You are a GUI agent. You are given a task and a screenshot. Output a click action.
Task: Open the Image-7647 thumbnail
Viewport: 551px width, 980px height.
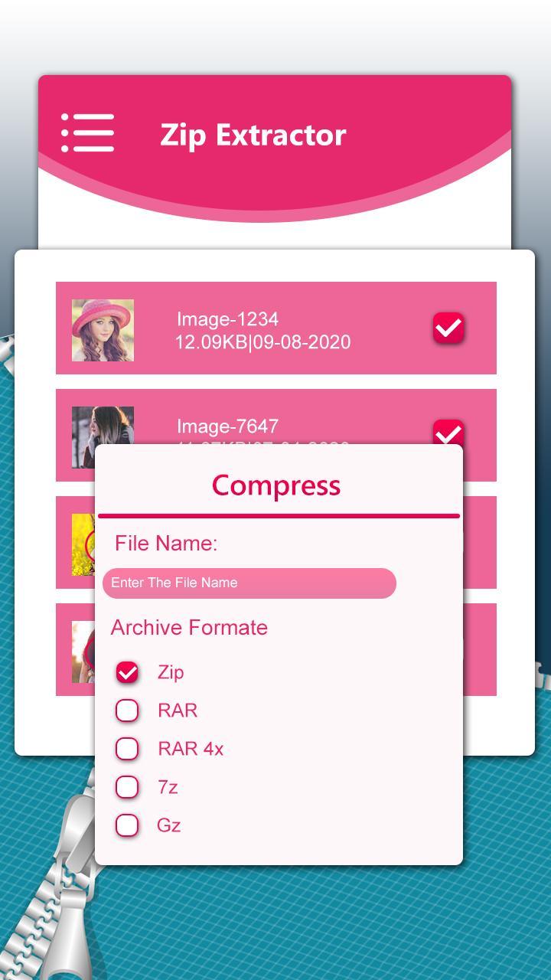(x=103, y=426)
